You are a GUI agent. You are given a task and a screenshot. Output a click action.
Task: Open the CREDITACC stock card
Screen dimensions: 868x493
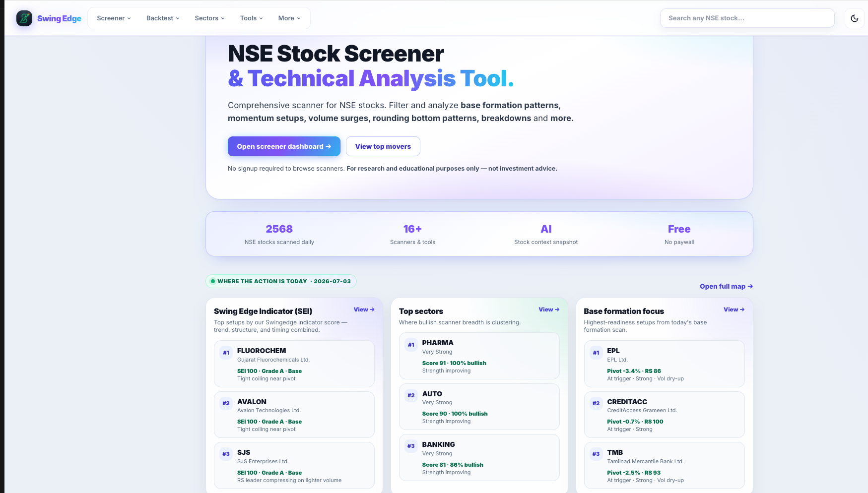665,415
